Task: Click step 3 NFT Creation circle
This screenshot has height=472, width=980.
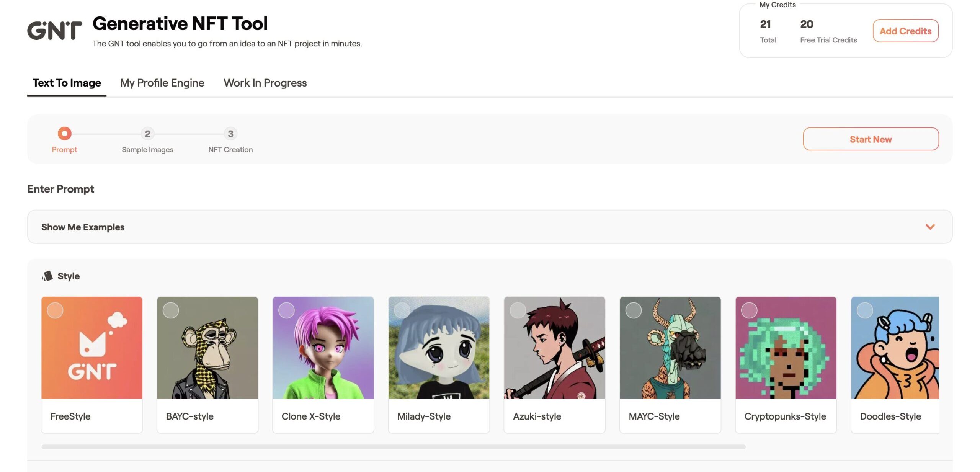Action: tap(230, 134)
